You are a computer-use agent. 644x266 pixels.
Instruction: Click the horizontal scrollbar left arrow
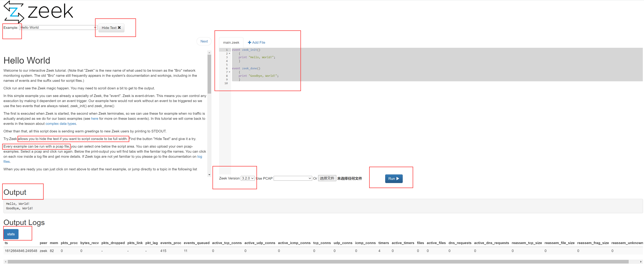6,262
